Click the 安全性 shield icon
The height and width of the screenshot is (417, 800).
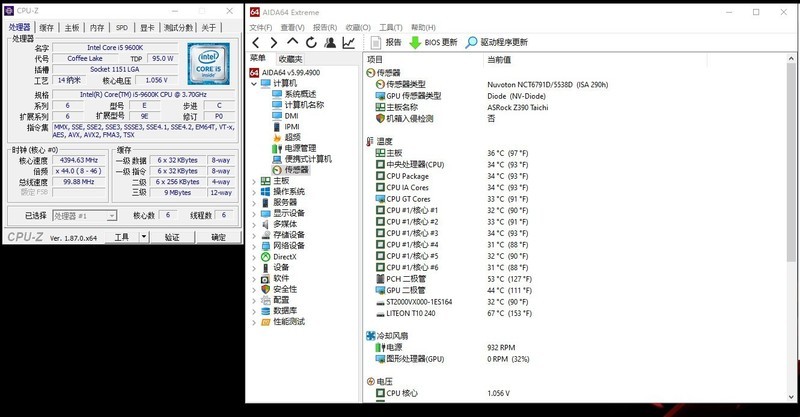click(265, 289)
